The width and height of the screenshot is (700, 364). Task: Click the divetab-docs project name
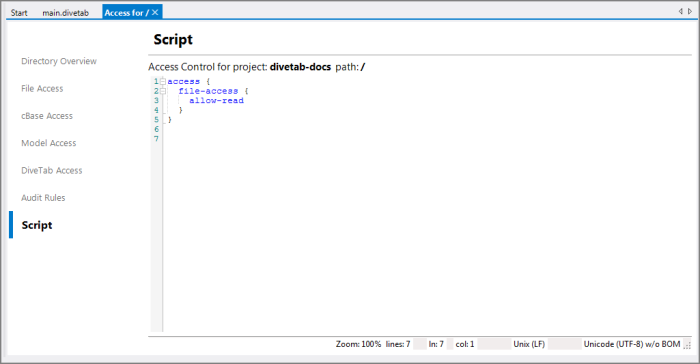pyautogui.click(x=300, y=67)
